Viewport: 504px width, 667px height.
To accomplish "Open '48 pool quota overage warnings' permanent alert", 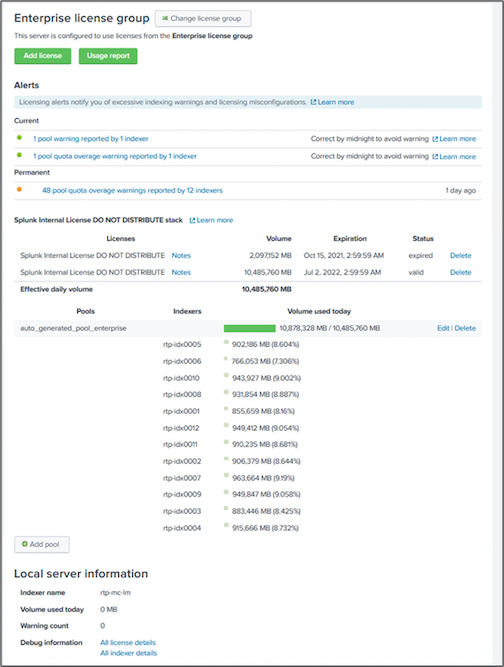I will click(132, 191).
